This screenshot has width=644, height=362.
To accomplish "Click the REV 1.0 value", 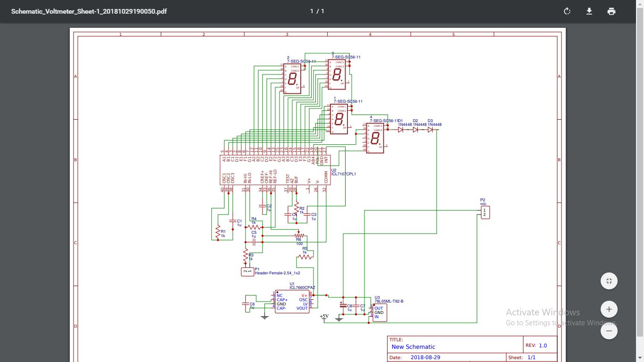I will click(543, 346).
